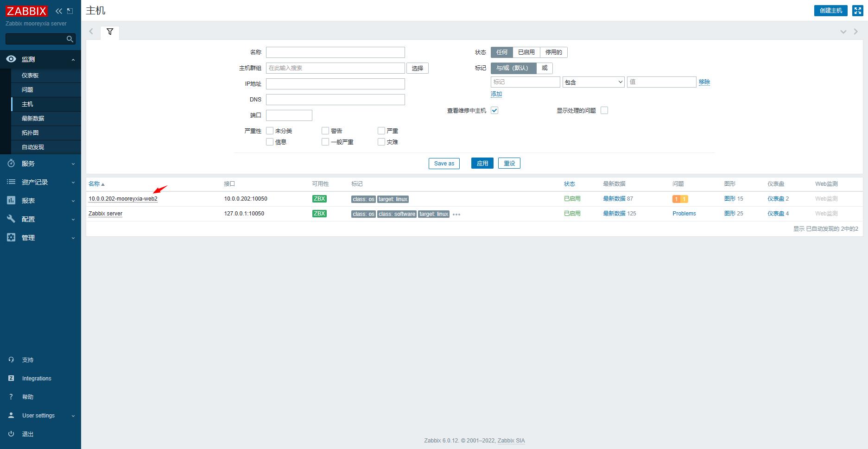Check the 一般严重 severity checkbox
Viewport: 868px width, 449px height.
325,142
